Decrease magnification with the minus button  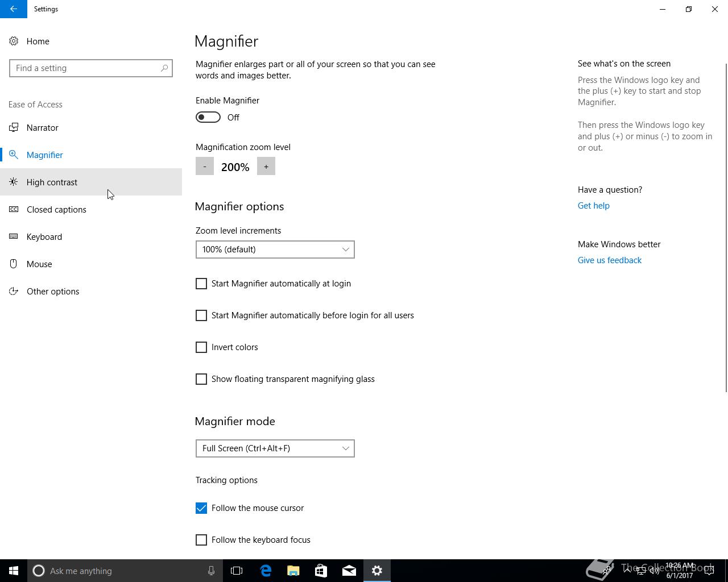[x=205, y=167]
